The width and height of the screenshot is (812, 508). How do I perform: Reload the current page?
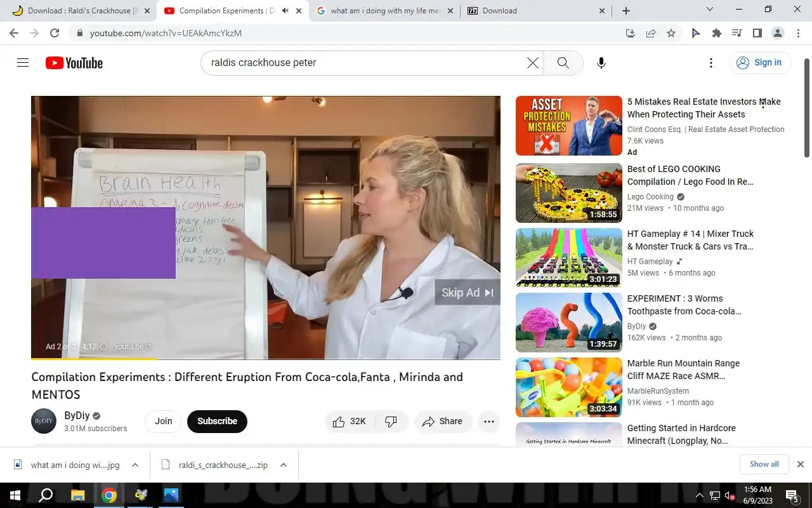pos(55,33)
